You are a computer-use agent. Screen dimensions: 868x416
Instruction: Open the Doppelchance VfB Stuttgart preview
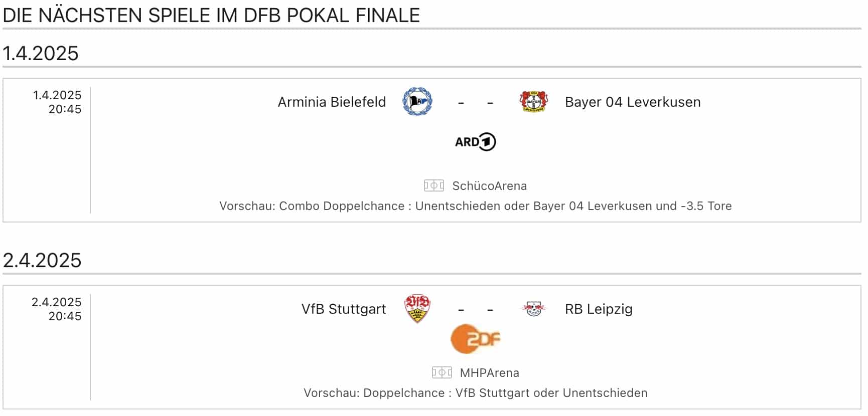tap(476, 393)
